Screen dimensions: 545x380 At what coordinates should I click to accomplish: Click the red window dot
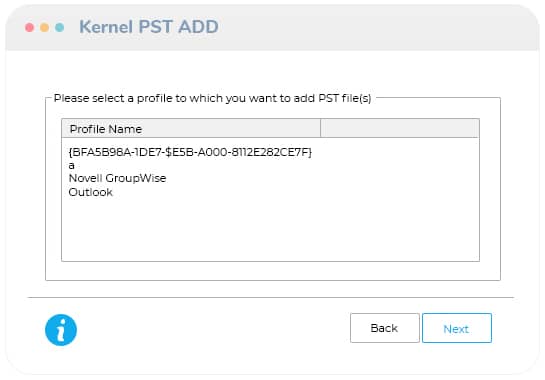point(30,27)
